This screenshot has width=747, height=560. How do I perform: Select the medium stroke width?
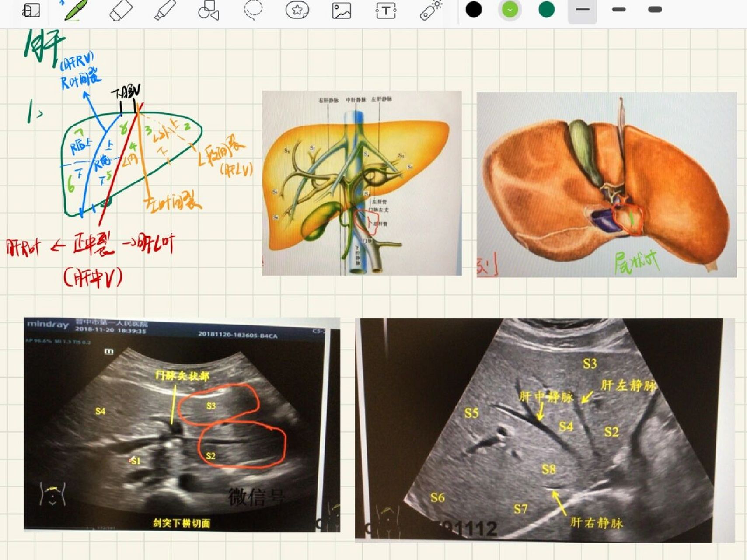[618, 10]
